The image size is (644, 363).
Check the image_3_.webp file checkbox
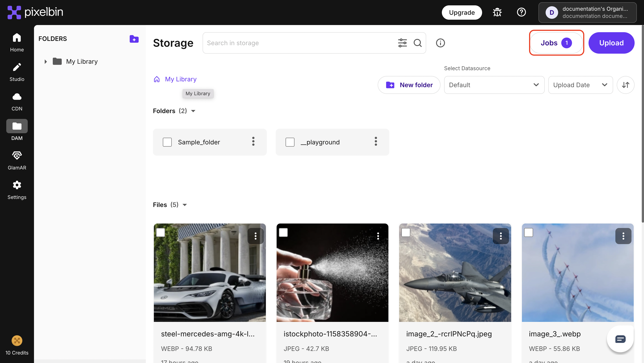(x=528, y=232)
